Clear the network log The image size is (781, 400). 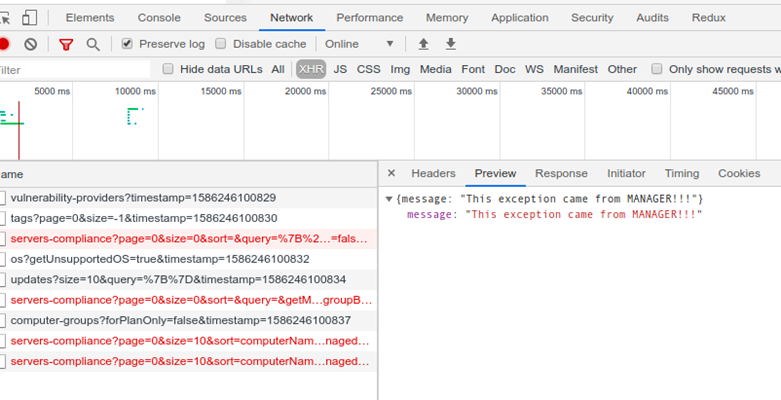coord(31,44)
